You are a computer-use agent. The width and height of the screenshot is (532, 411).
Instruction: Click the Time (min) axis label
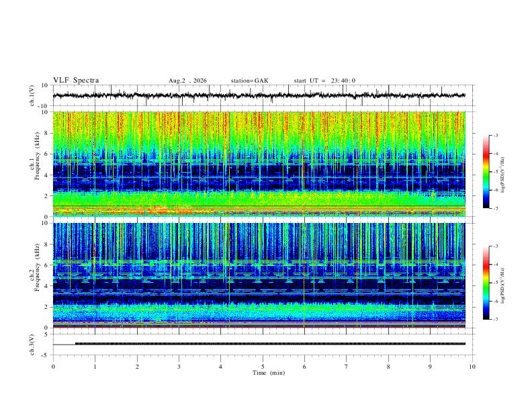[269, 373]
